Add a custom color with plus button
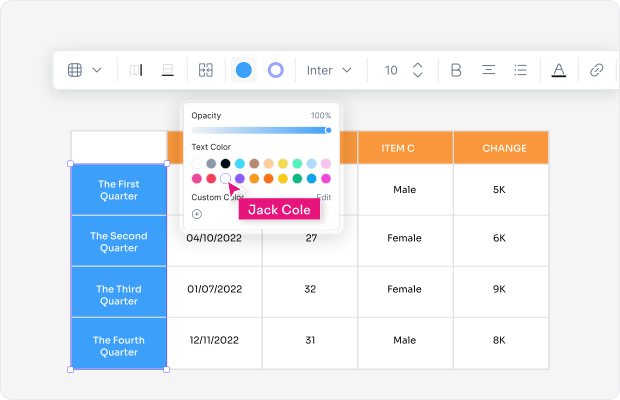 coord(197,213)
